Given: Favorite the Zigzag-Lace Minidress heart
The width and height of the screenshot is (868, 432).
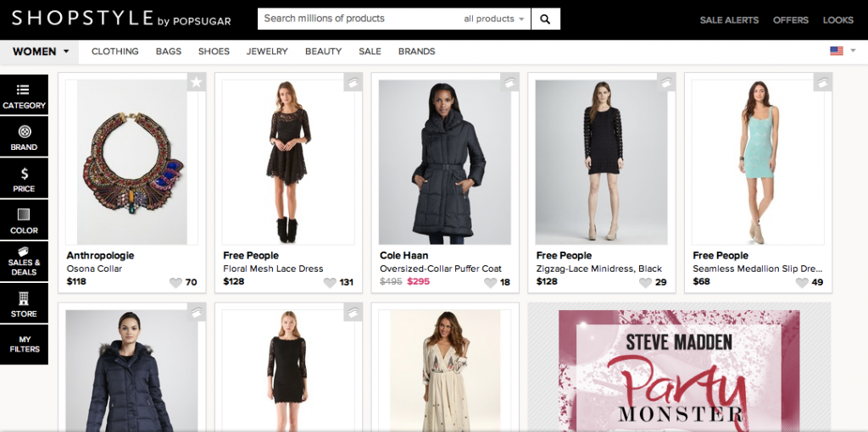Looking at the screenshot, I should pyautogui.click(x=645, y=283).
